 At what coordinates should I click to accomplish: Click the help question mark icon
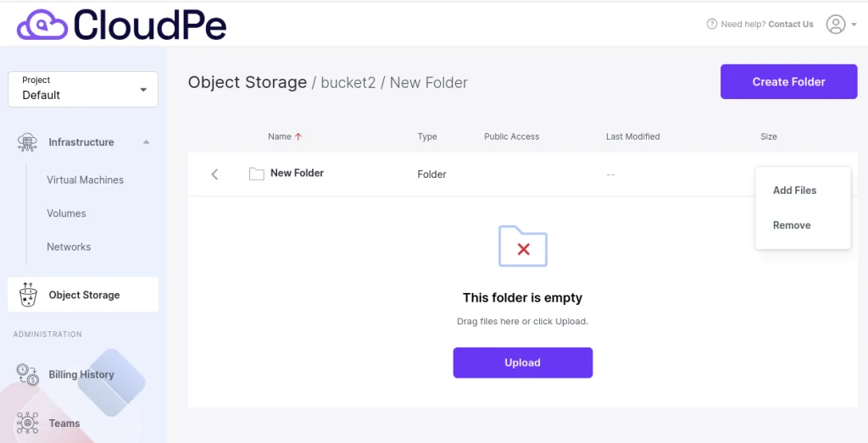[712, 25]
